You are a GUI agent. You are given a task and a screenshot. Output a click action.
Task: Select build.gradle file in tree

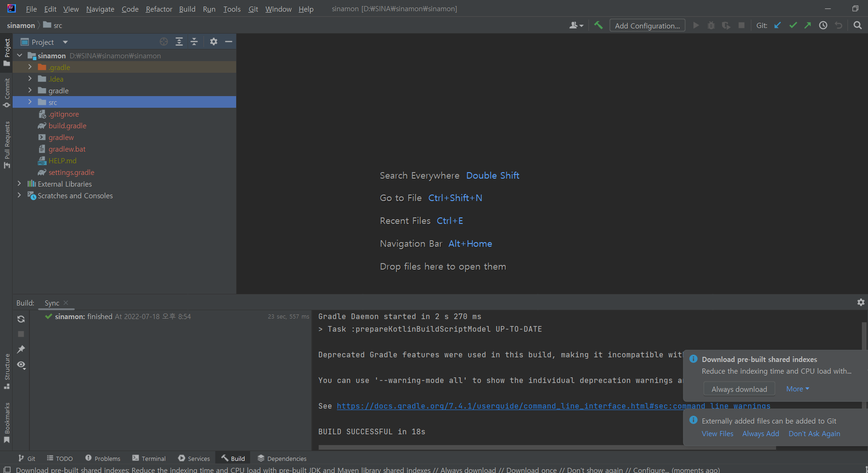pyautogui.click(x=67, y=125)
